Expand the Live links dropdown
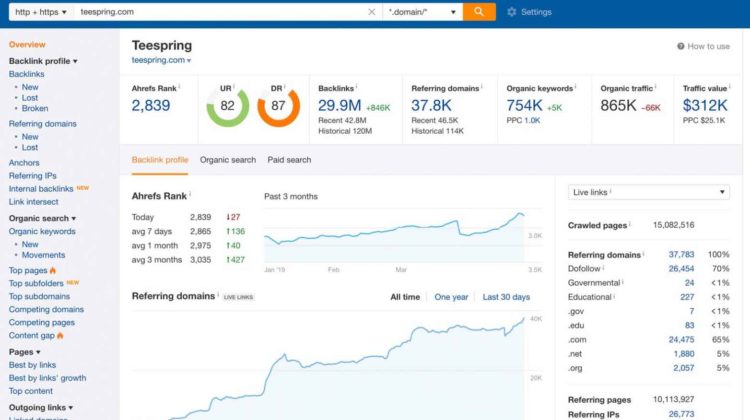The image size is (750, 420). [649, 192]
